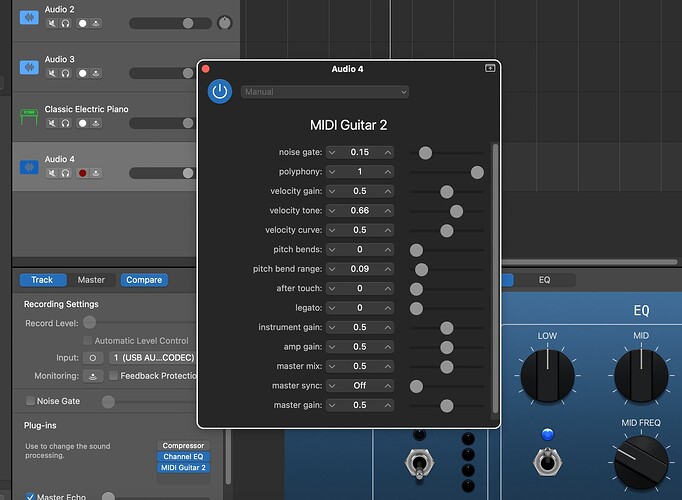The width and height of the screenshot is (682, 500).
Task: Toggle input monitoring on Audio 2 track
Action: (96, 23)
